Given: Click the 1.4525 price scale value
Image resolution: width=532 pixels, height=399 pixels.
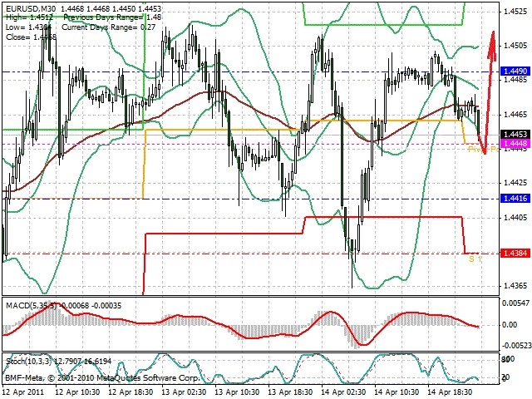Looking at the screenshot, I should click(515, 12).
